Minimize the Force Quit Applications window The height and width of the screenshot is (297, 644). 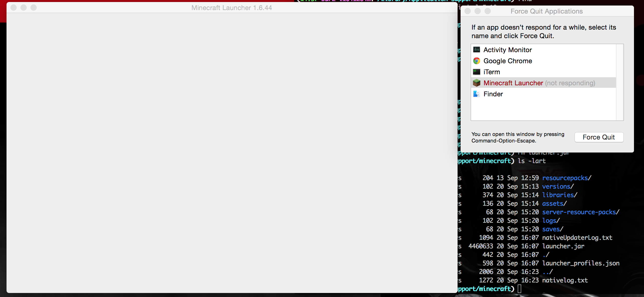pyautogui.click(x=478, y=11)
